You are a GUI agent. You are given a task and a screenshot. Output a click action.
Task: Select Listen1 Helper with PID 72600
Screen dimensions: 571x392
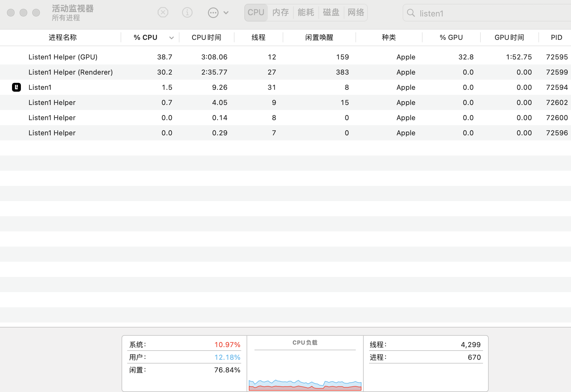click(x=285, y=118)
